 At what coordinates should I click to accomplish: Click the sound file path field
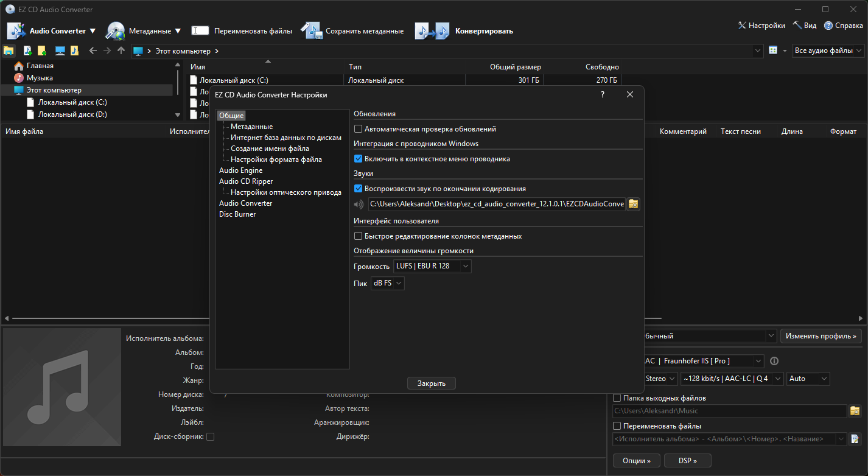point(497,204)
